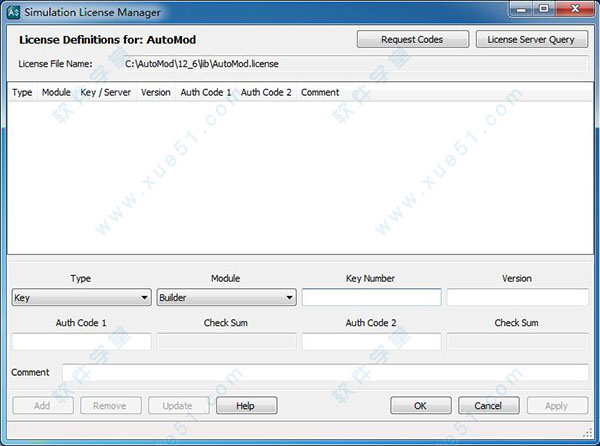Click the Auth Code 1 input field
Image resolution: width=600 pixels, height=446 pixels.
click(82, 342)
